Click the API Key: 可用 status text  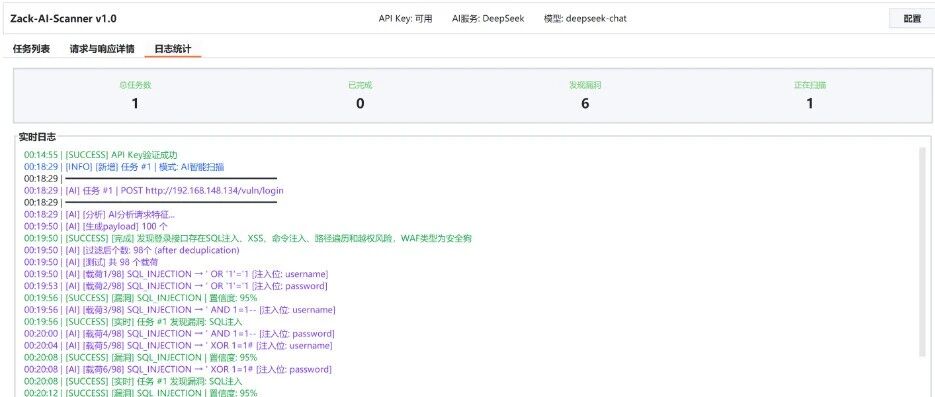[405, 18]
